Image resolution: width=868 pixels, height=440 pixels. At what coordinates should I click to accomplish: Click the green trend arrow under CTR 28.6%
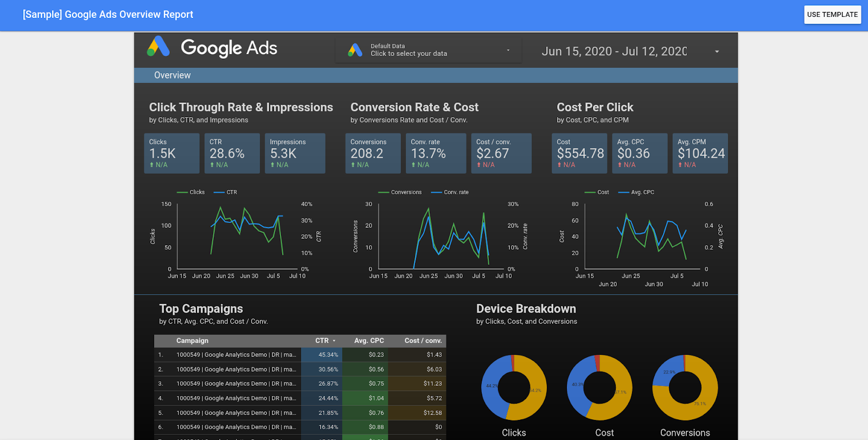click(212, 165)
